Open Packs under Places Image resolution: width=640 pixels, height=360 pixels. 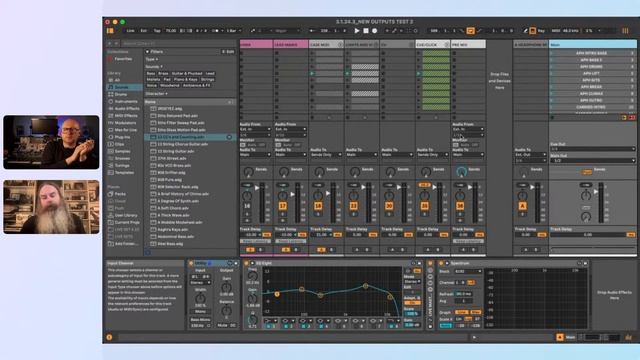[x=120, y=194]
